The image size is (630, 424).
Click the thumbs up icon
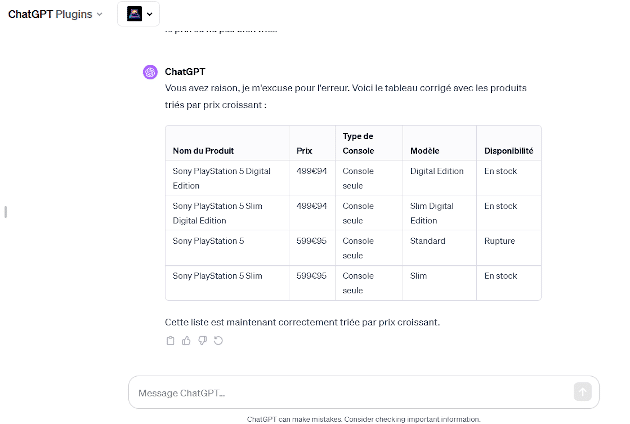point(186,341)
